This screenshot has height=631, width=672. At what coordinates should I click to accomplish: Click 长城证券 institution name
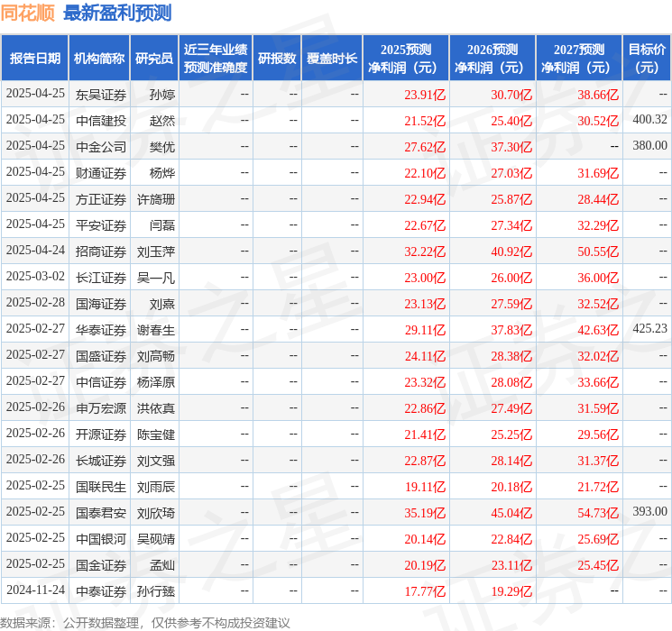[101, 461]
